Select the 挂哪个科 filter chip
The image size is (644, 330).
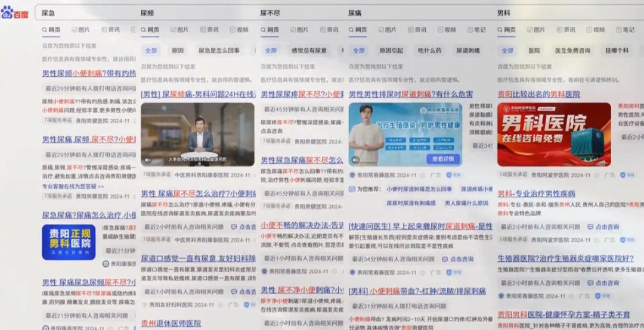(x=617, y=51)
